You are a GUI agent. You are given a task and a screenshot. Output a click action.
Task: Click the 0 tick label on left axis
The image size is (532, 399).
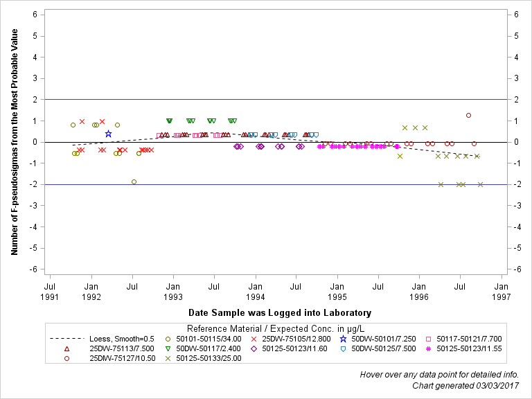coord(35,142)
